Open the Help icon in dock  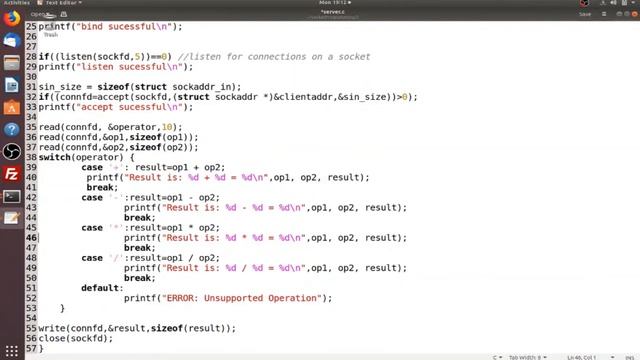(x=11, y=130)
